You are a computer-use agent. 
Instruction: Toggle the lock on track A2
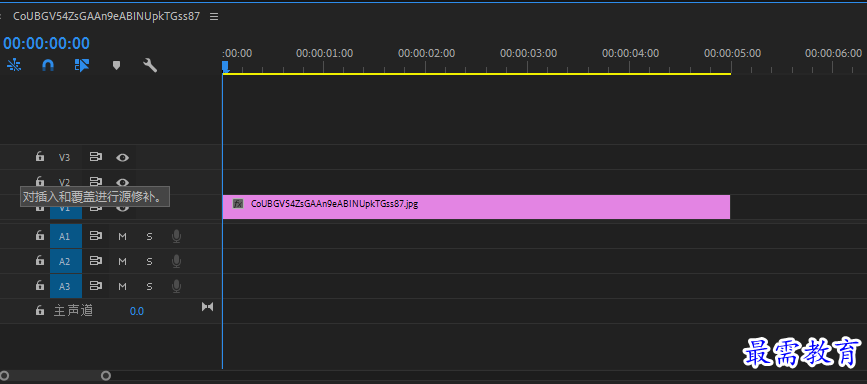click(39, 260)
